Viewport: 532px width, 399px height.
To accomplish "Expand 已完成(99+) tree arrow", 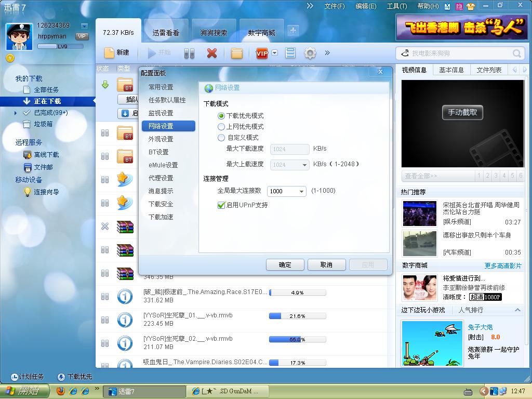I will coord(15,113).
